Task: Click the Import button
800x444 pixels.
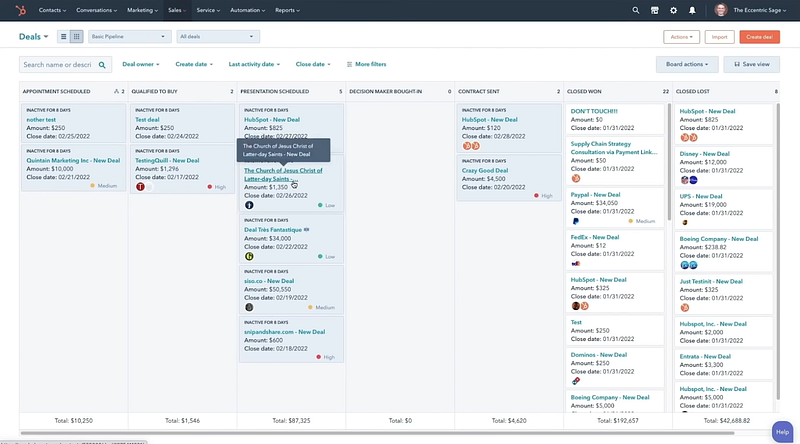Action: (x=719, y=37)
